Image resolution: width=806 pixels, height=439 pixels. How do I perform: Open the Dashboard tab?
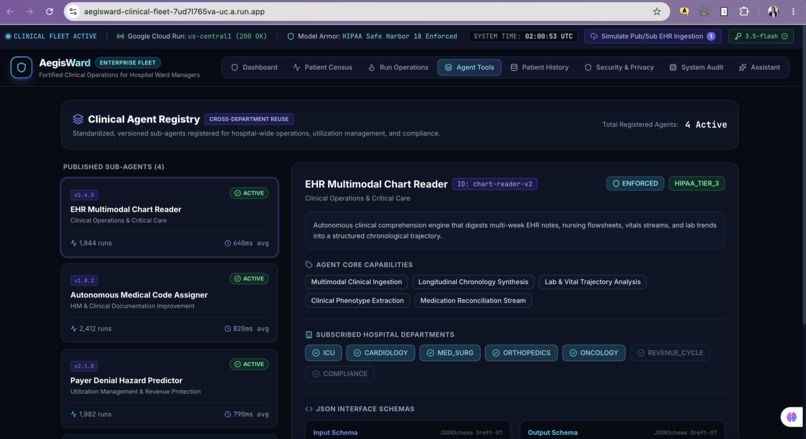(x=254, y=67)
